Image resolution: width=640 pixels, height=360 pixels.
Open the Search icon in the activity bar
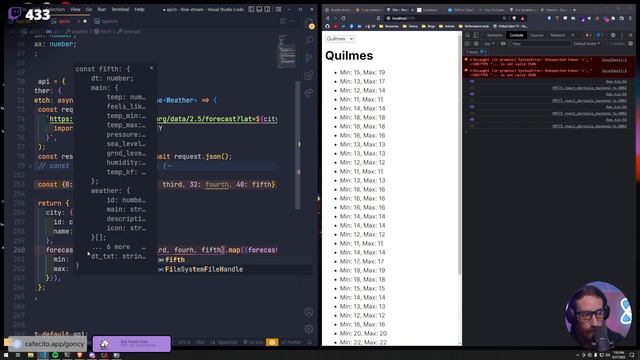click(309, 40)
